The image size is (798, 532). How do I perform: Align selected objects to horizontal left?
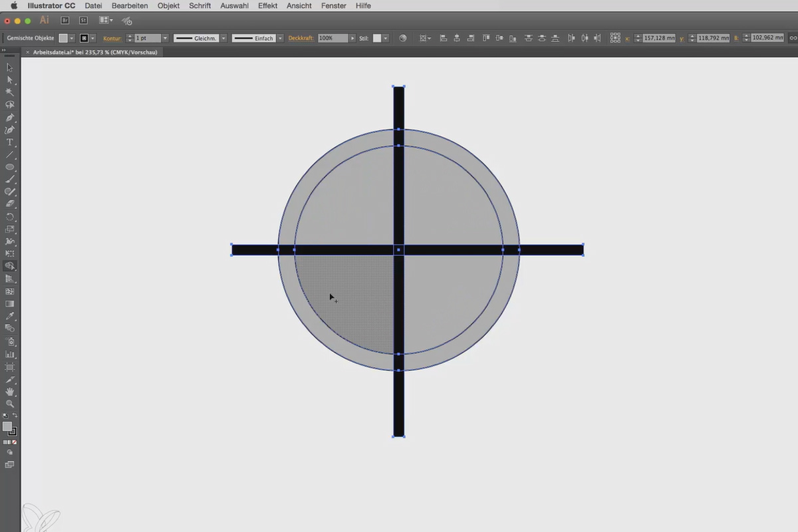[444, 38]
